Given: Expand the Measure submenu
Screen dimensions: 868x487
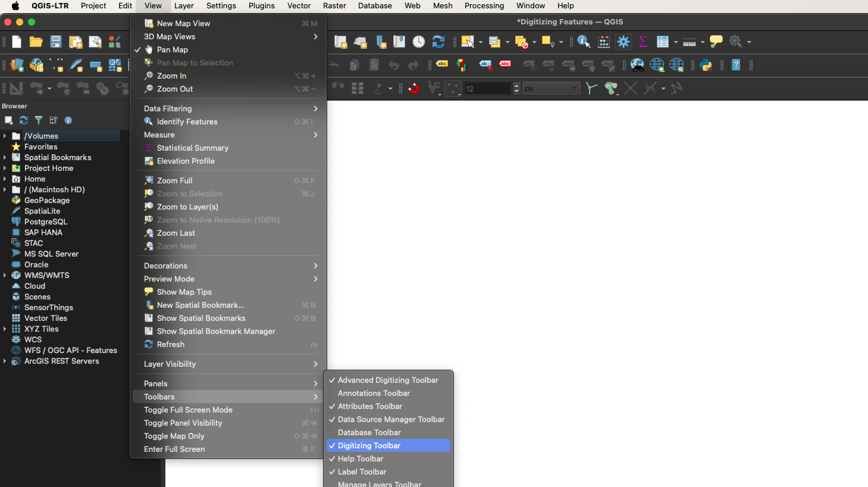Looking at the screenshot, I should click(x=159, y=135).
